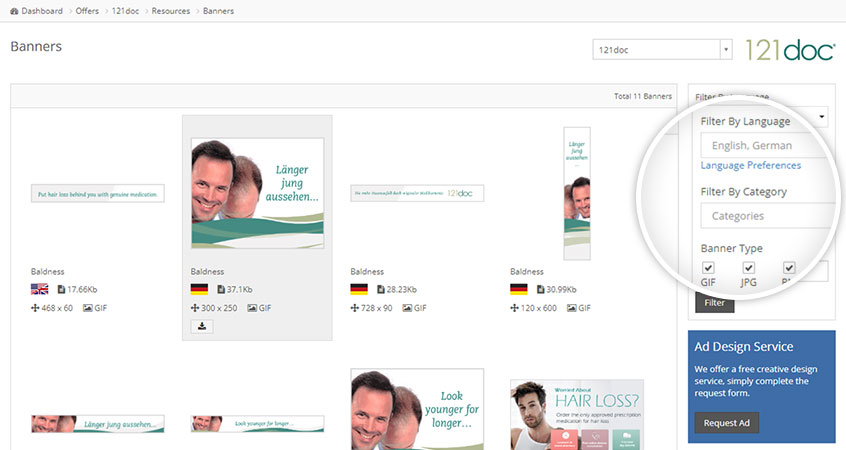846x450 pixels.
Task: Uncheck the third banner type checkbox
Action: tap(789, 268)
